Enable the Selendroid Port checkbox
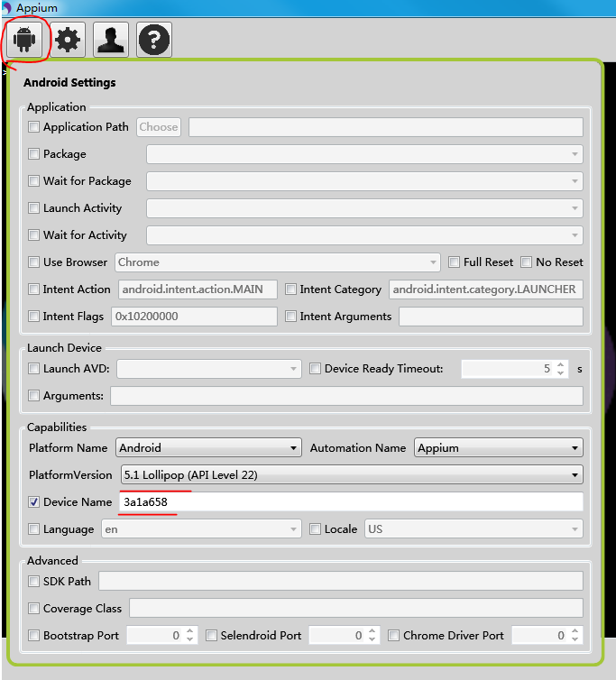This screenshot has height=680, width=616. coord(211,635)
